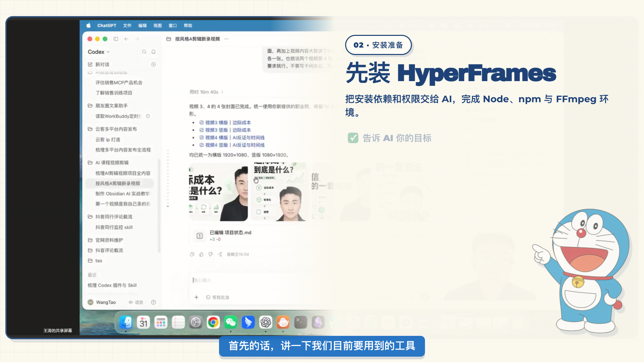Click the plus attach icon in the input box
This screenshot has width=644, height=362.
pos(197,297)
